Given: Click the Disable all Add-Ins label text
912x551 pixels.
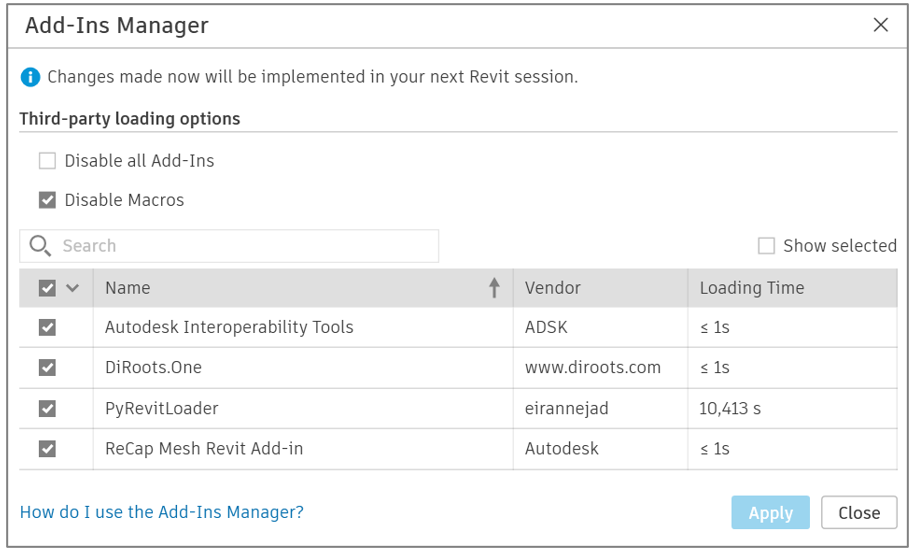Looking at the screenshot, I should point(140,161).
